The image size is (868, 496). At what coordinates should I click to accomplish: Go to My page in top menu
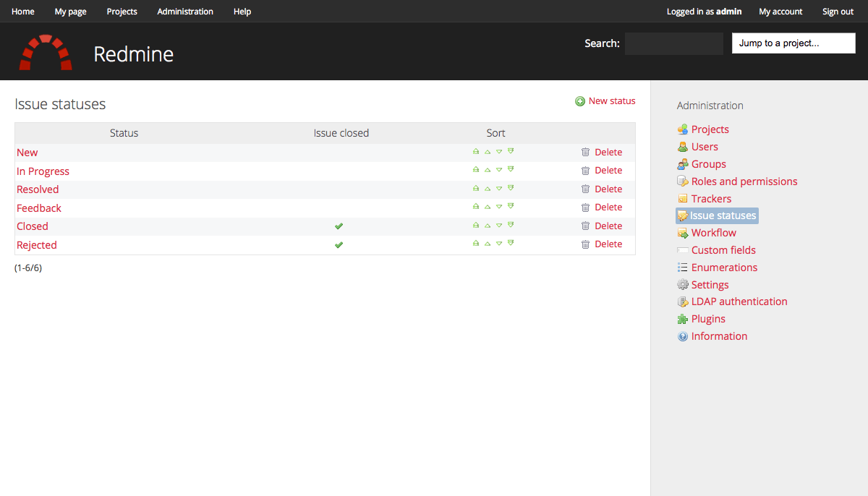pyautogui.click(x=71, y=12)
